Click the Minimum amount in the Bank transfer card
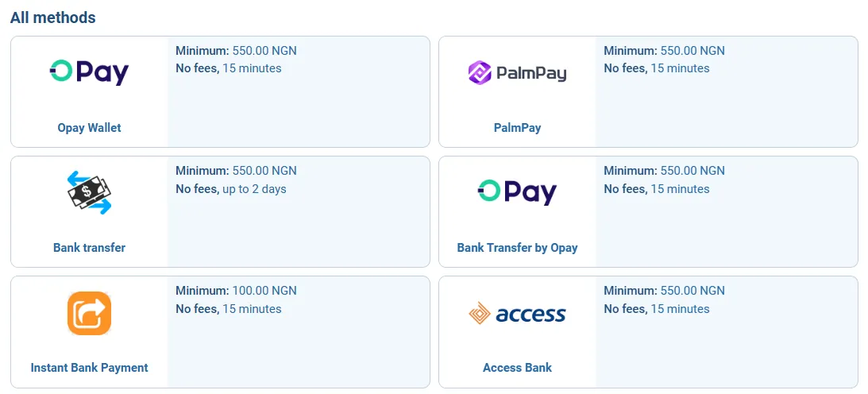The width and height of the screenshot is (868, 394). click(x=236, y=171)
